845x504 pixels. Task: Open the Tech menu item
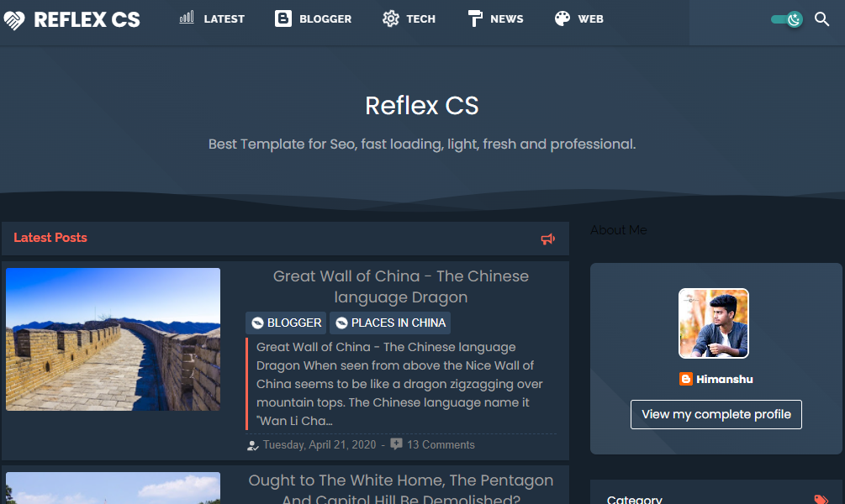click(409, 18)
